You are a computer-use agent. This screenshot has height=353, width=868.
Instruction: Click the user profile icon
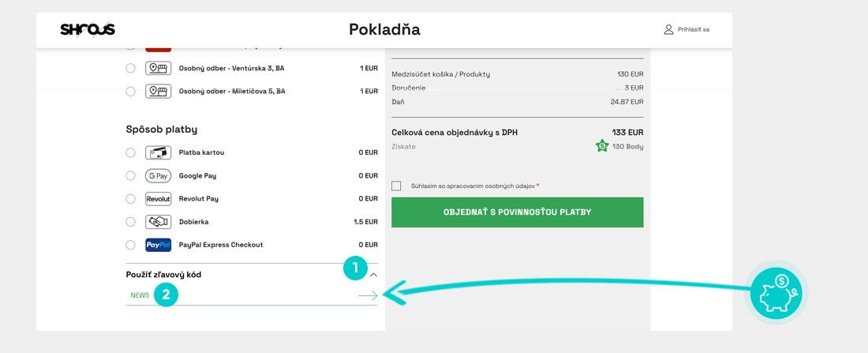point(668,29)
